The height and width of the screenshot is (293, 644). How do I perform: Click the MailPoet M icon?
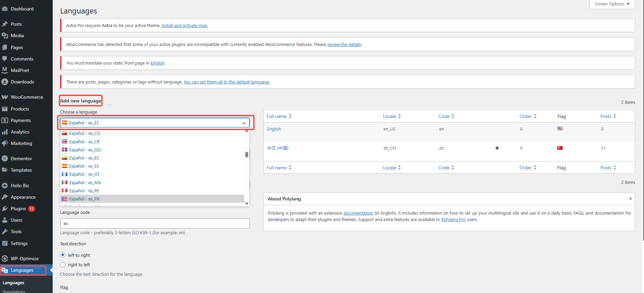pyautogui.click(x=5, y=70)
